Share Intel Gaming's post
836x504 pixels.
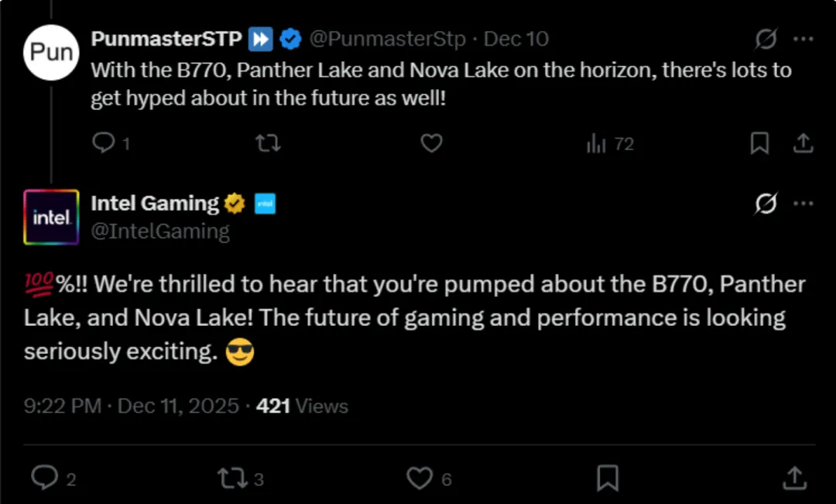[795, 478]
